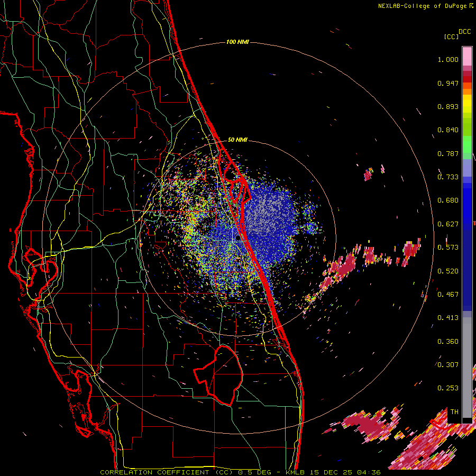Click the 0.787 scale value
The height and width of the screenshot is (476, 476).
click(x=448, y=153)
